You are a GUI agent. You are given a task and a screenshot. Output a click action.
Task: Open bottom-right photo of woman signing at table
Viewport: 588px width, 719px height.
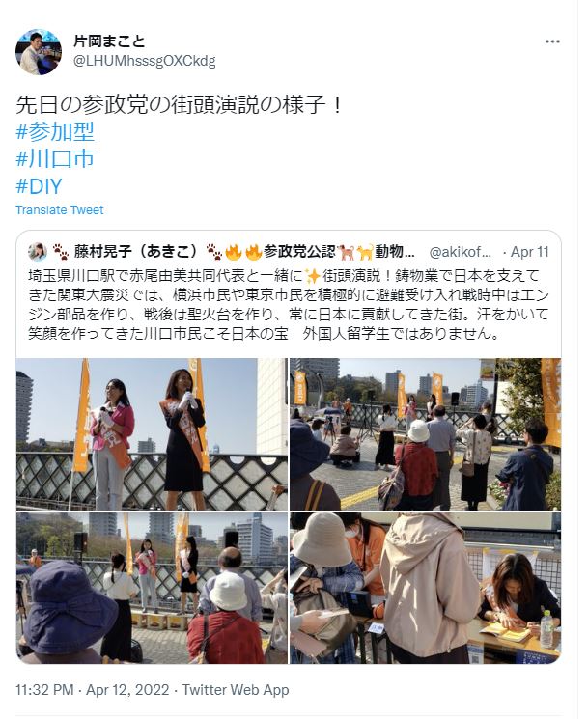425,588
